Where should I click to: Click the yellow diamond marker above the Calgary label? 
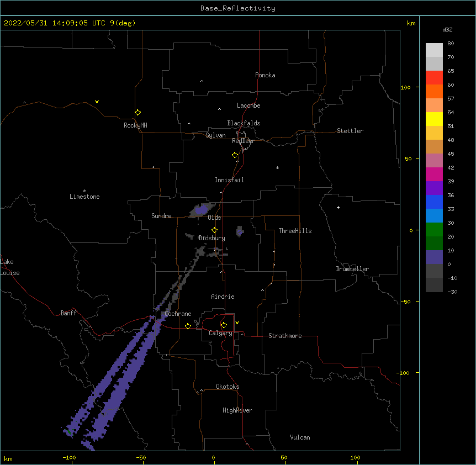pyautogui.click(x=224, y=325)
